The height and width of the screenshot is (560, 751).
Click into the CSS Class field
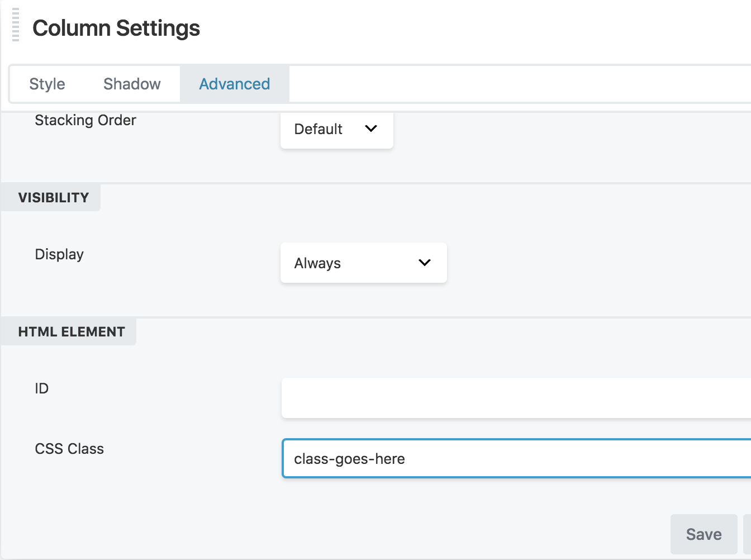pos(516,458)
